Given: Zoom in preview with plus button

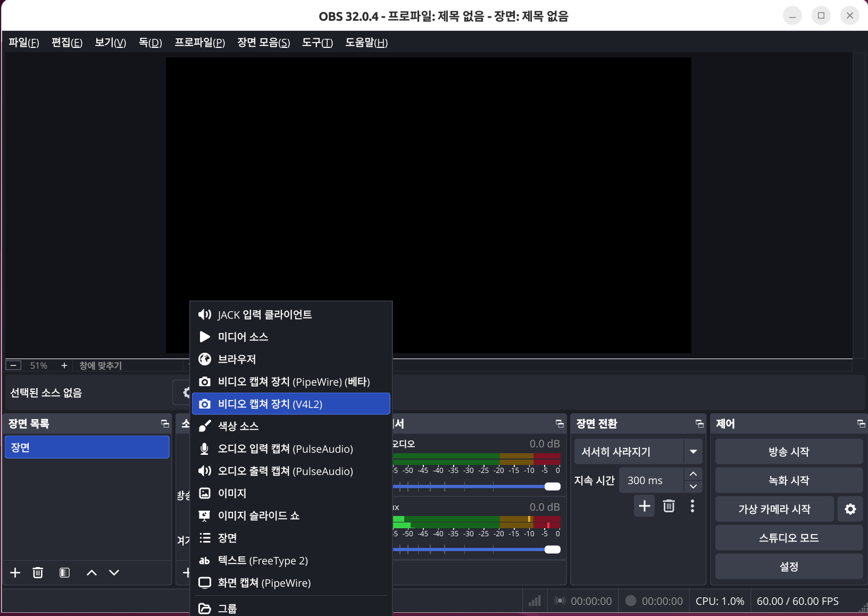Looking at the screenshot, I should point(64,365).
